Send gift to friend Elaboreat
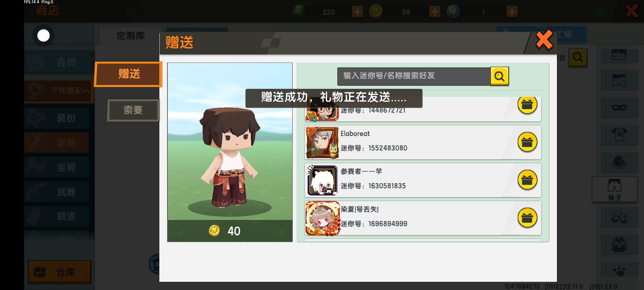 pos(527,142)
